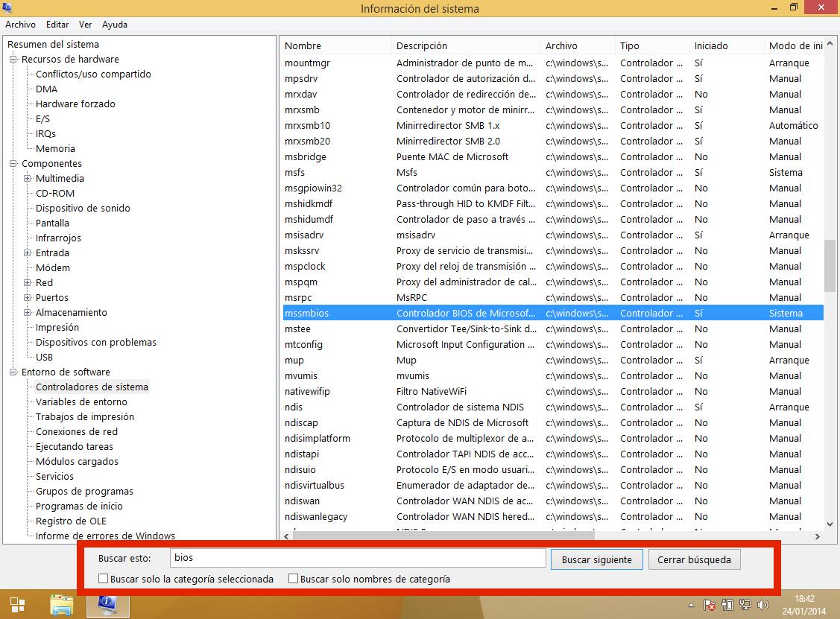Click the power tray icon
The image size is (840, 619).
[727, 605]
